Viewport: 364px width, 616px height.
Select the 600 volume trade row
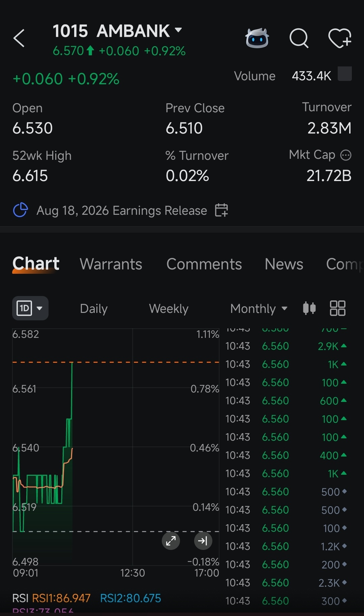[286, 401]
